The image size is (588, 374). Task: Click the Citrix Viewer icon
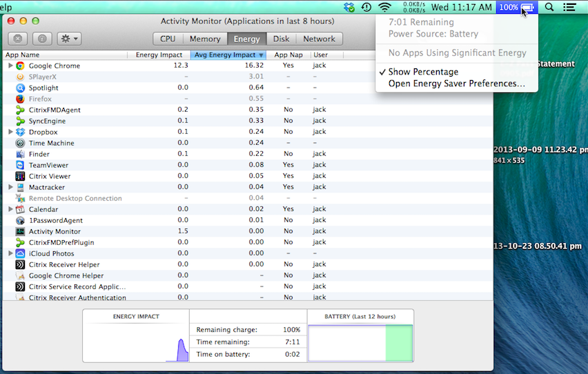tap(20, 176)
